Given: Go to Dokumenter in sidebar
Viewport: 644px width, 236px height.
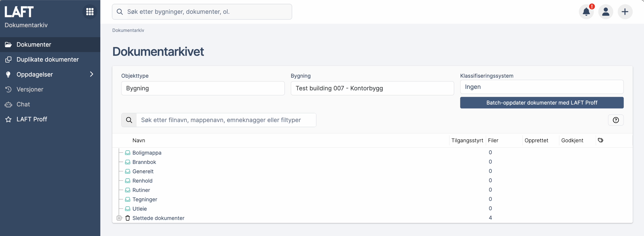Looking at the screenshot, I should click(50, 45).
